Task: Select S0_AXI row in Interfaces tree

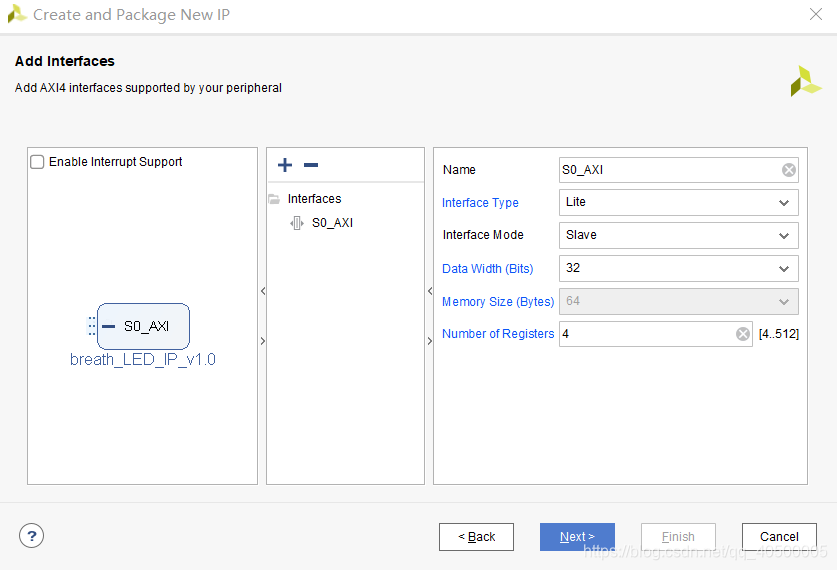Action: click(332, 223)
